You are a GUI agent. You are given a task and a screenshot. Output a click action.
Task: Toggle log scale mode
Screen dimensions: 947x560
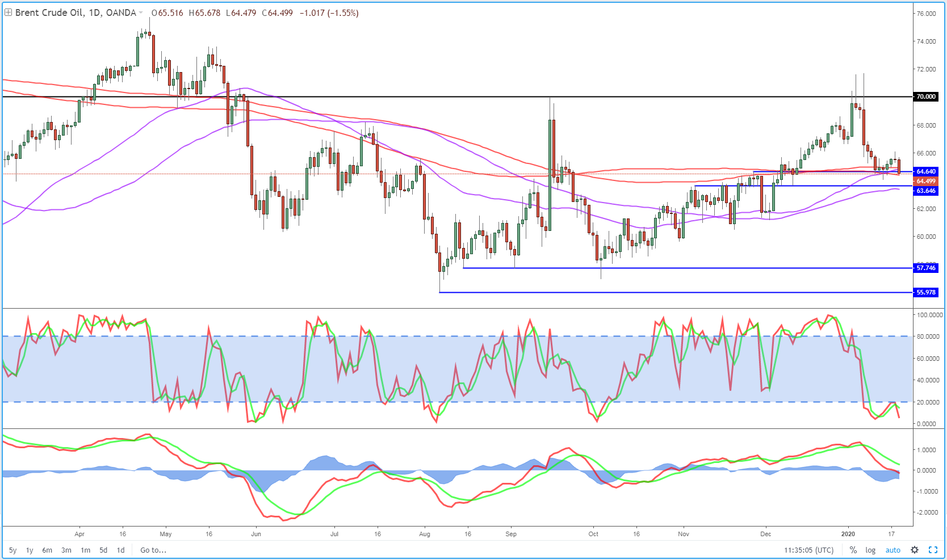870,550
